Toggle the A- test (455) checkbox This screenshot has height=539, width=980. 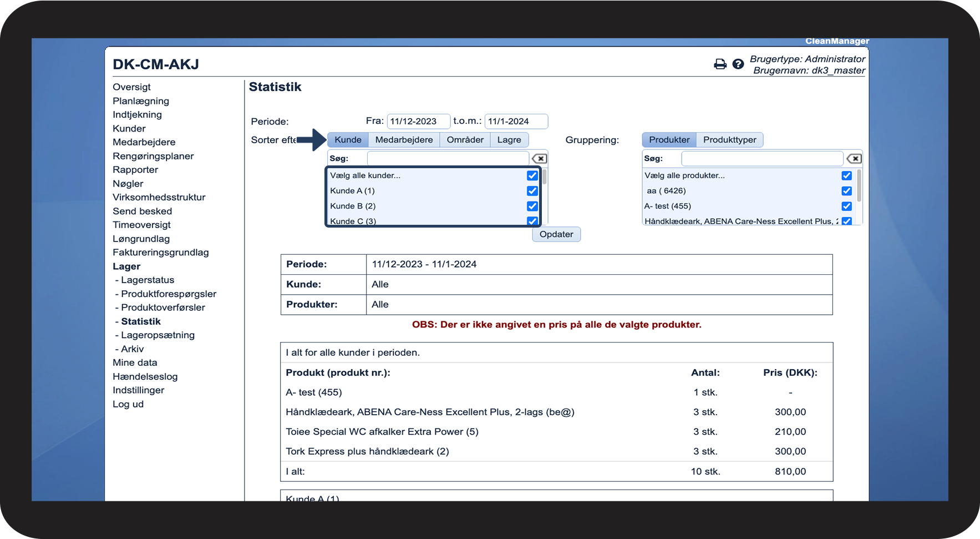846,206
